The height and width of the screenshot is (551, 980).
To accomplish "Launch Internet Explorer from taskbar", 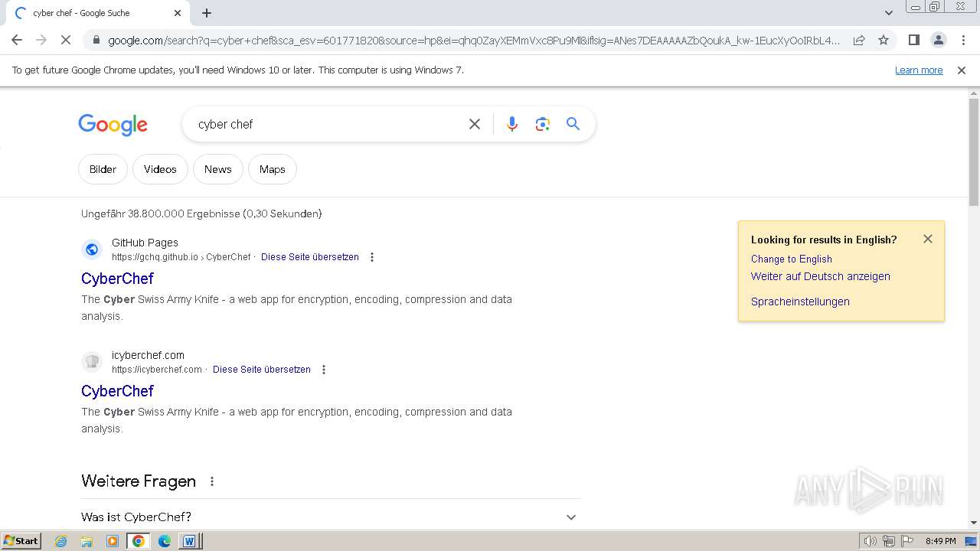I will click(x=61, y=541).
